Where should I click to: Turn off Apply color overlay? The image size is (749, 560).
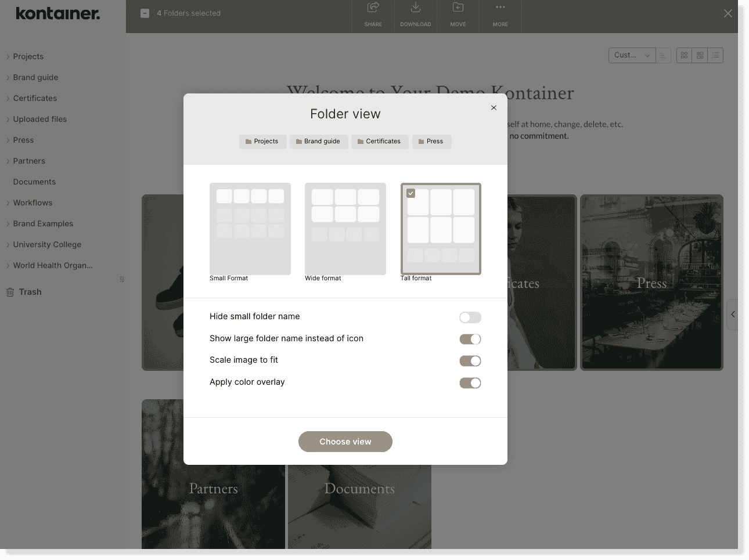pos(470,383)
